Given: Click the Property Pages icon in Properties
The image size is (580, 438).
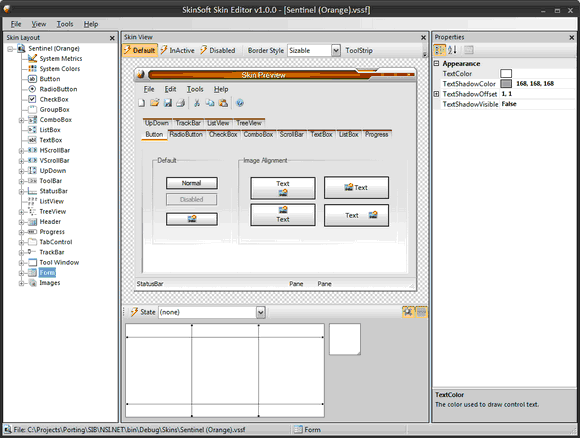Looking at the screenshot, I should click(x=469, y=50).
